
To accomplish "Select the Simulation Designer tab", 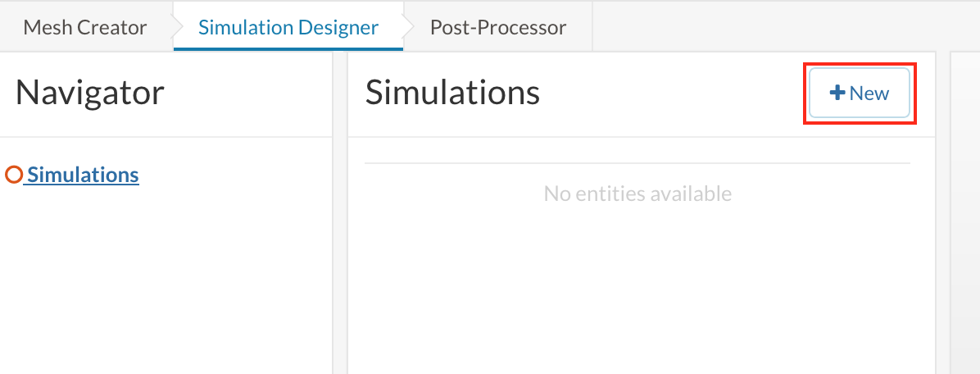I will pos(288,27).
